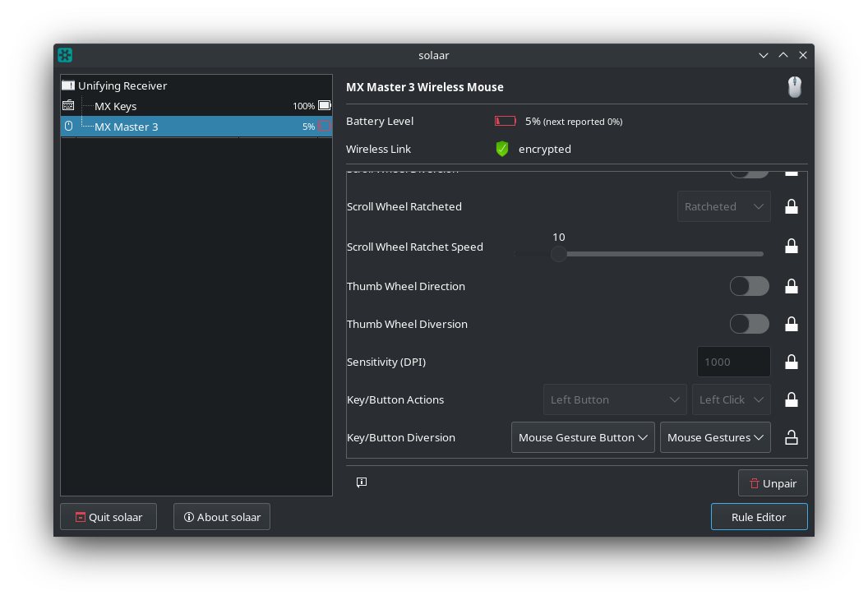Open the Scroll Wheel Ratcheted dropdown
Viewport: 868px width, 600px height.
723,206
